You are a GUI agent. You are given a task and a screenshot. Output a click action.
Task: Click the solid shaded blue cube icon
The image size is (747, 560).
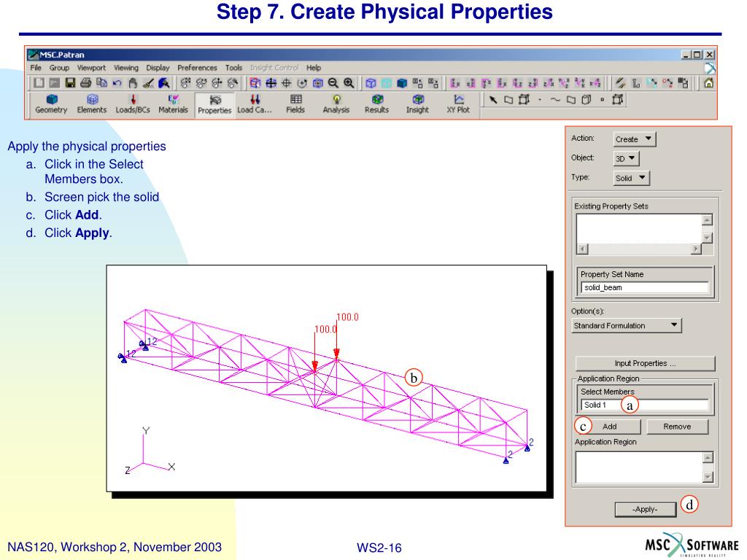402,83
